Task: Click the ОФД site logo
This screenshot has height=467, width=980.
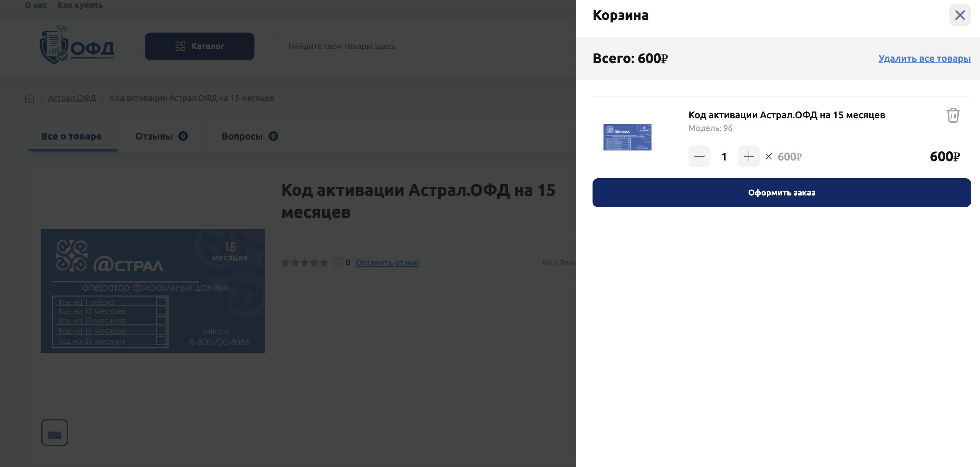Action: (77, 45)
